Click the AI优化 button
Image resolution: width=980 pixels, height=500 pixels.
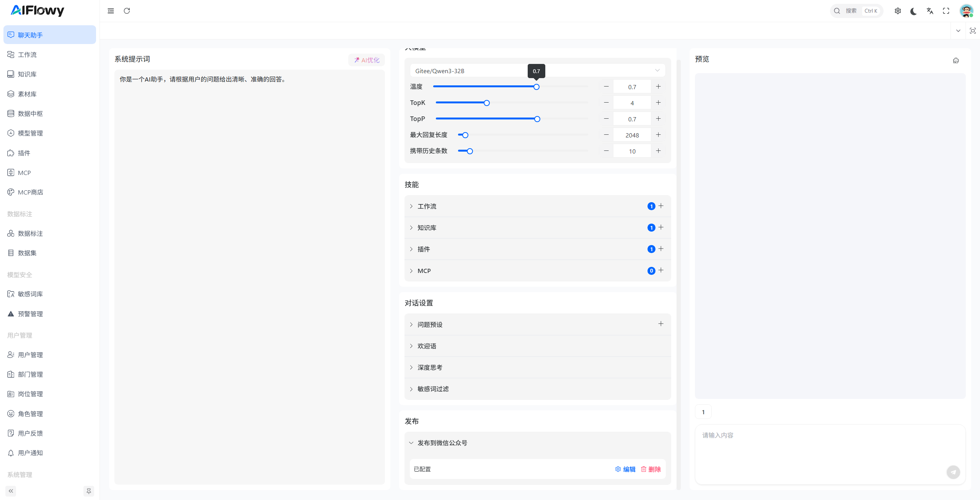pyautogui.click(x=367, y=60)
